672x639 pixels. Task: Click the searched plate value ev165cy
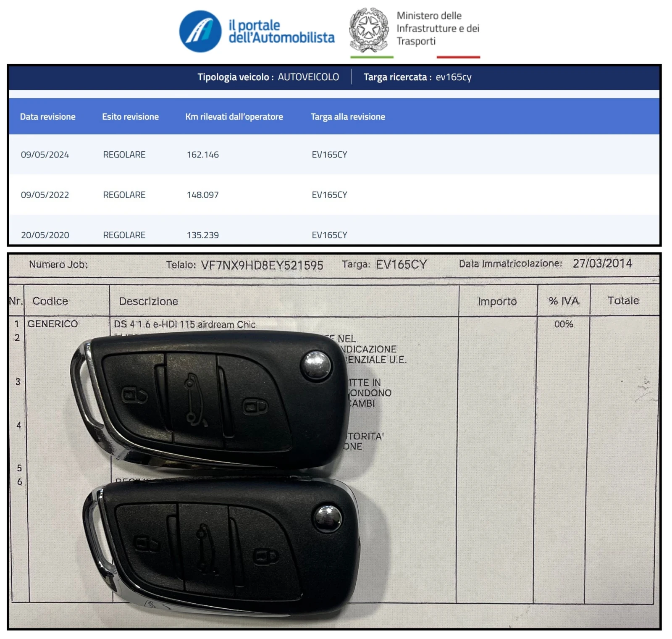(x=454, y=77)
